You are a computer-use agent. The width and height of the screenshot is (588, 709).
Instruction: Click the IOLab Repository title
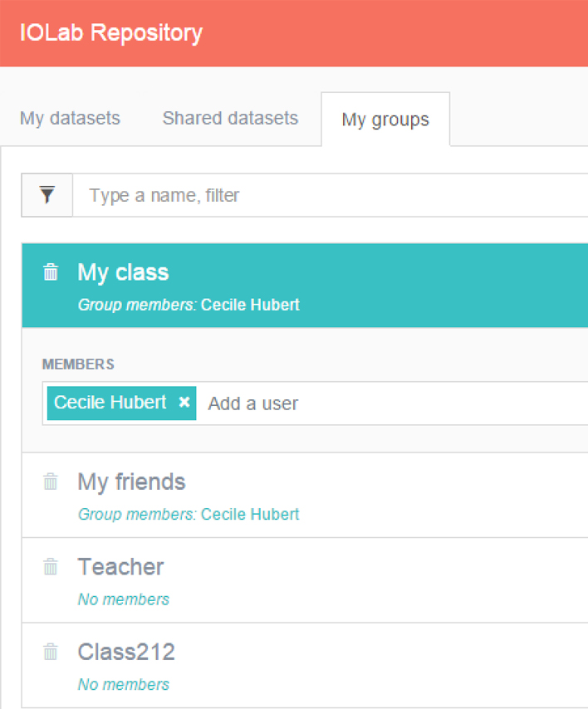[x=111, y=33]
